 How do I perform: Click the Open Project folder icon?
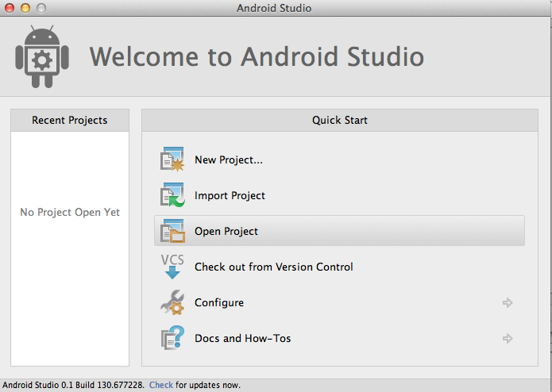172,231
